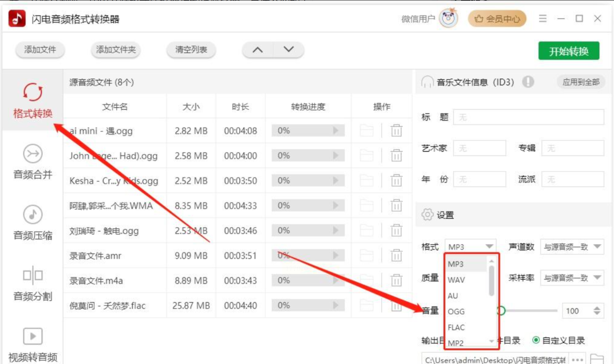
Task: Click the ID3 info warning icon
Action: coord(528,82)
